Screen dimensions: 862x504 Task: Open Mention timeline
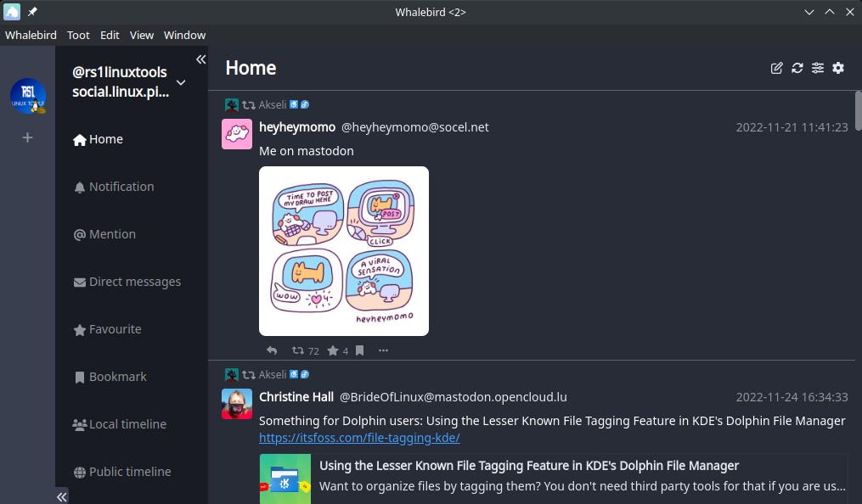[104, 234]
